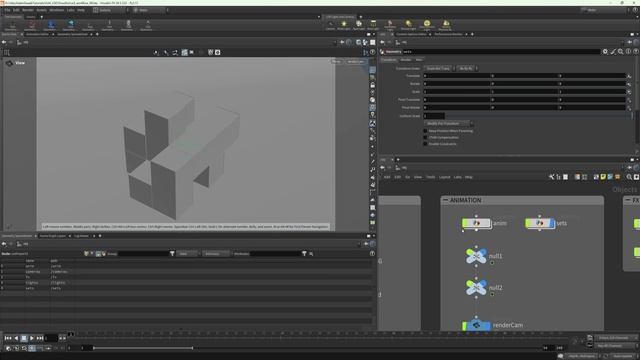Screen dimensions: 640x360
Task: Click spreadsheet 'lights' name cell
Action: pos(32,282)
